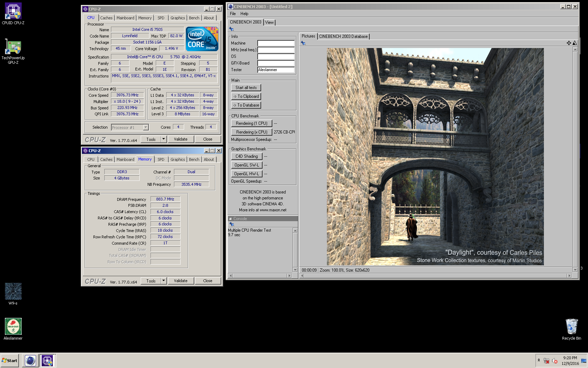Click Validate in upper CPU-Z window
588x368 pixels.
[x=181, y=139]
